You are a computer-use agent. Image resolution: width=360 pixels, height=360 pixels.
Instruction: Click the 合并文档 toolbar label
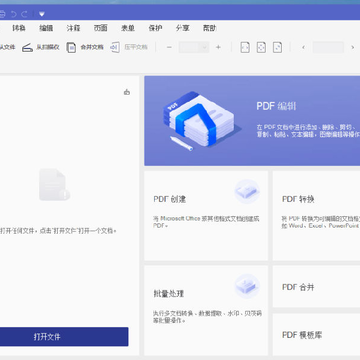92,47
